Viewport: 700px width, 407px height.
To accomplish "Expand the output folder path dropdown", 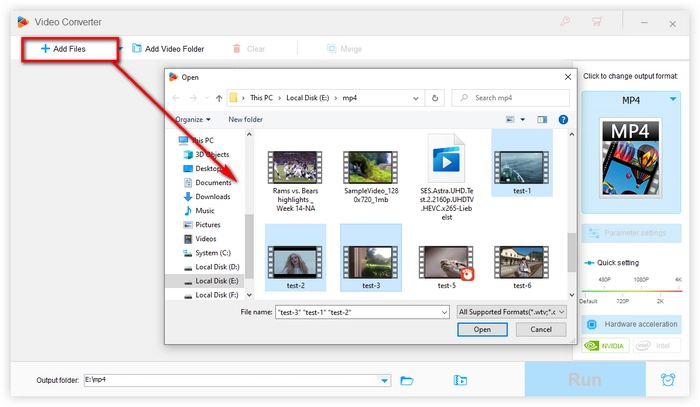I will pos(385,380).
